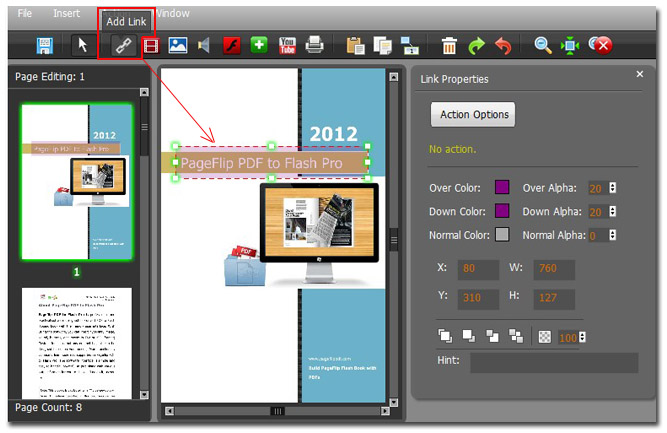Click the computer monitor image on canvas

[319, 233]
